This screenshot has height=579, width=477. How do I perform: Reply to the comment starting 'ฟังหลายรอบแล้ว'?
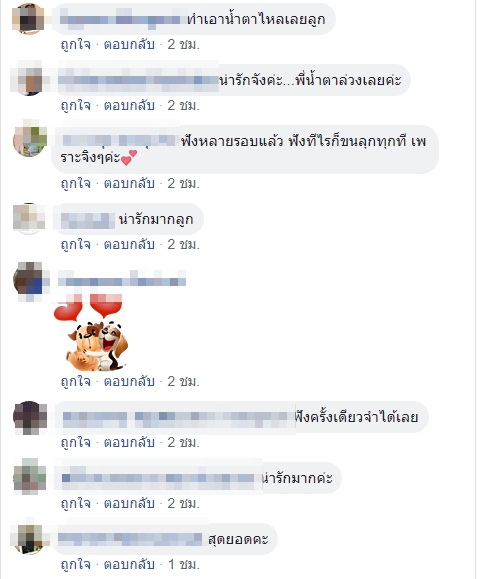129,184
